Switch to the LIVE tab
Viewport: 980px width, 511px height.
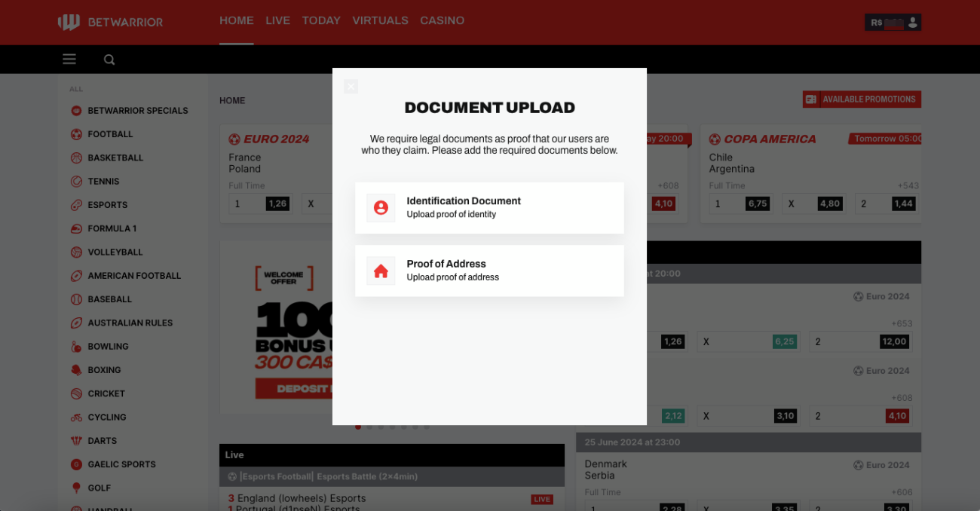tap(277, 20)
